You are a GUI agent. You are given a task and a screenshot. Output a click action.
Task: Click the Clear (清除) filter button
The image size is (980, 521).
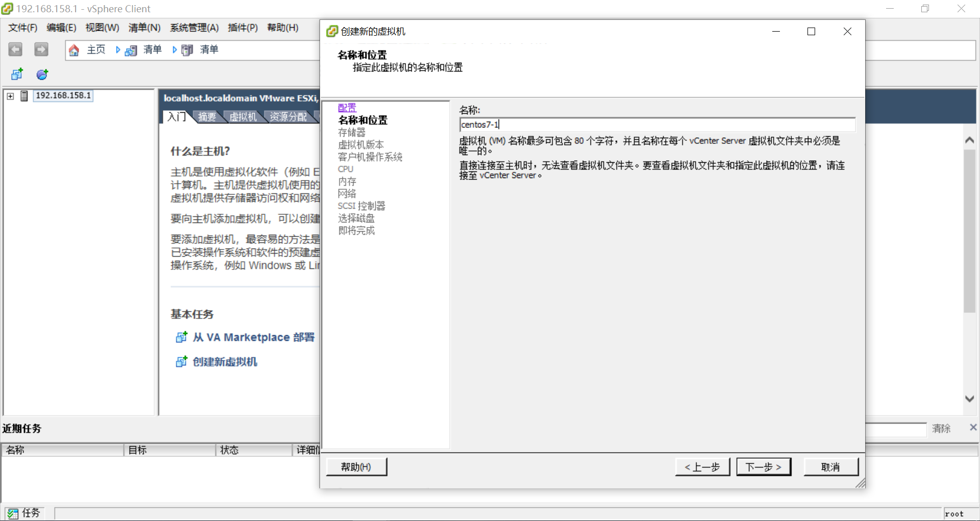941,428
